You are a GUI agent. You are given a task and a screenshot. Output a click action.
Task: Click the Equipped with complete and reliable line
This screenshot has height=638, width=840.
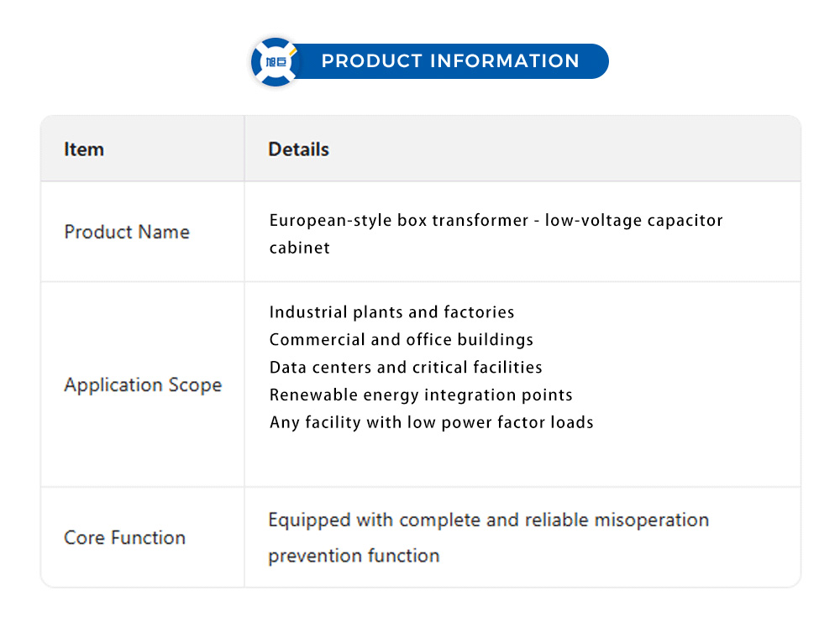488,520
